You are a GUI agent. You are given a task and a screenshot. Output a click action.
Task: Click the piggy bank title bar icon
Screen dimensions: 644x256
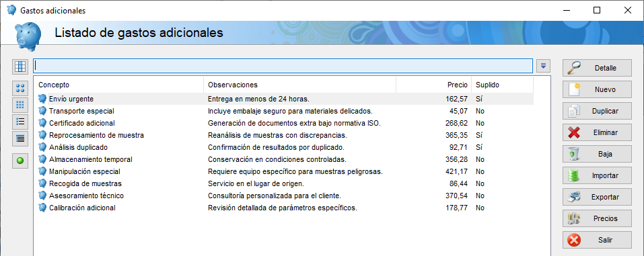[x=12, y=10]
